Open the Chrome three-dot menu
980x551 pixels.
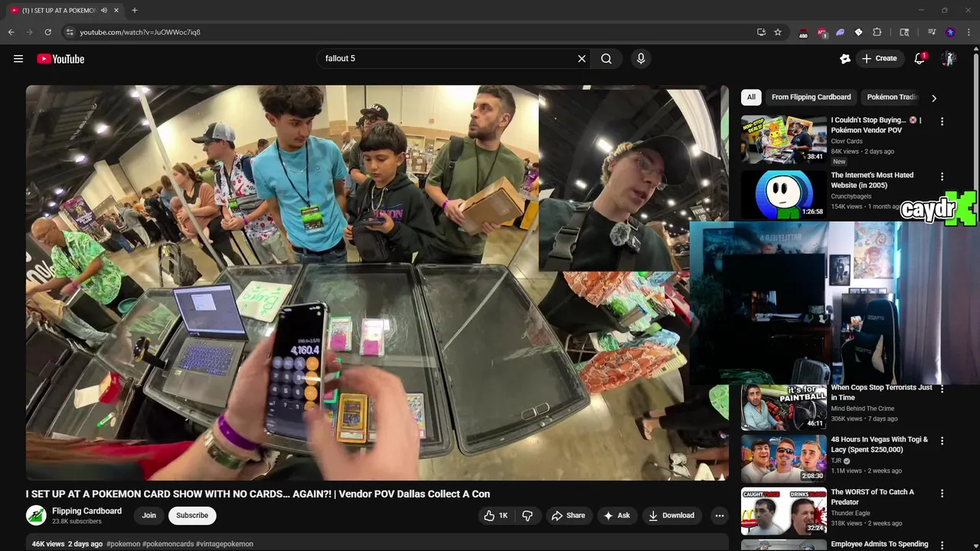coord(969,32)
